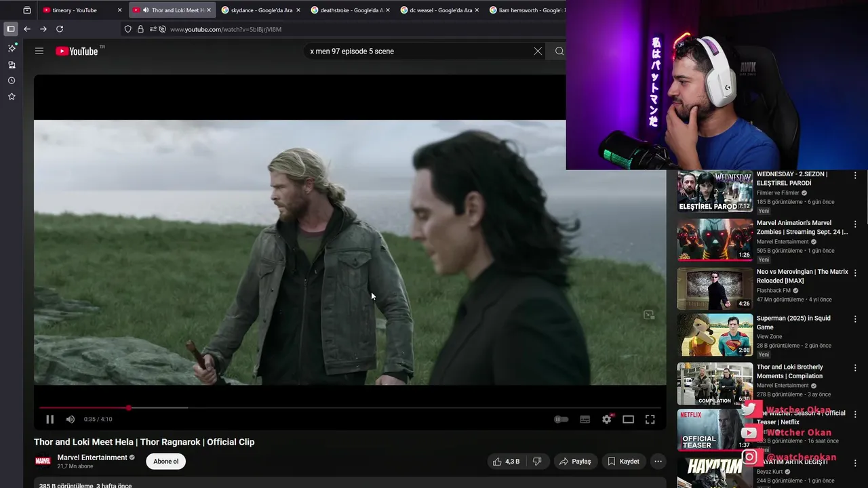This screenshot has height=488, width=868.
Task: Show site security lock info
Action: click(140, 29)
